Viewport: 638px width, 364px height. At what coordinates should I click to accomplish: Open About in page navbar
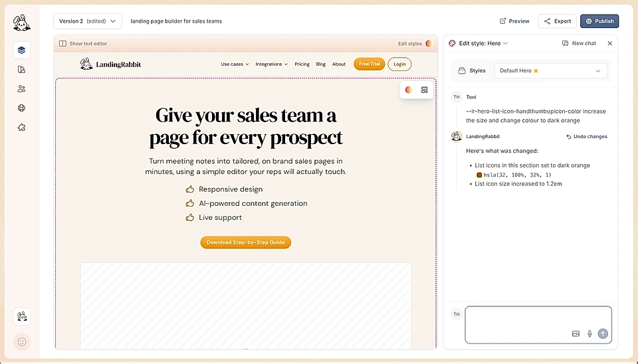coord(338,64)
